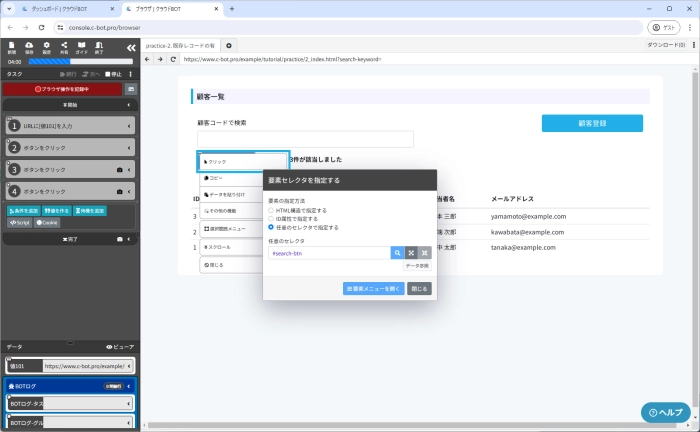The height and width of the screenshot is (432, 700).
Task: Select the HTML構造で指定する radio button
Action: [271, 211]
